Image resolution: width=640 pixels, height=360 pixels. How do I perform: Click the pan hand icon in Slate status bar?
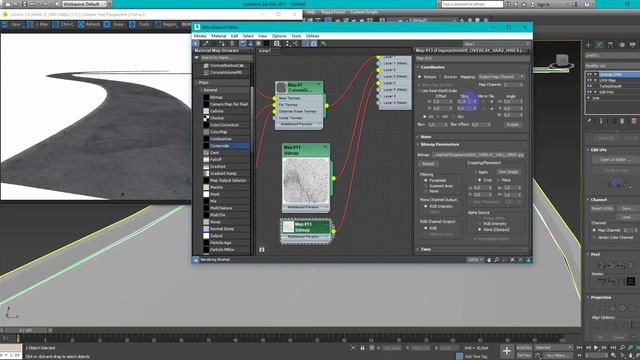[489, 260]
